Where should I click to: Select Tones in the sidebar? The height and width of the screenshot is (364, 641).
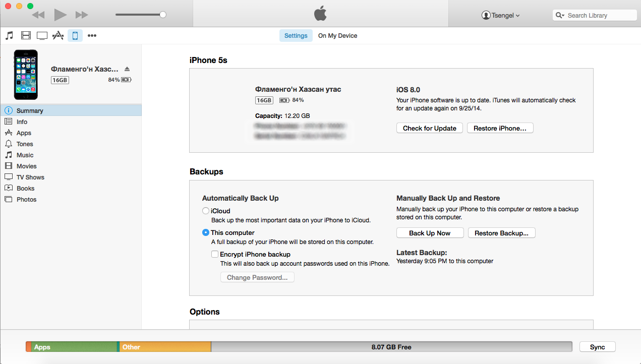[x=71, y=144]
